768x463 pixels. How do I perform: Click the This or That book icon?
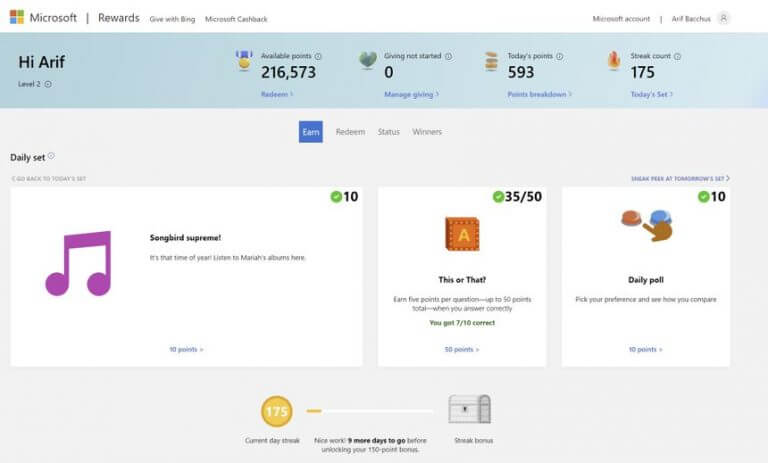(x=462, y=234)
